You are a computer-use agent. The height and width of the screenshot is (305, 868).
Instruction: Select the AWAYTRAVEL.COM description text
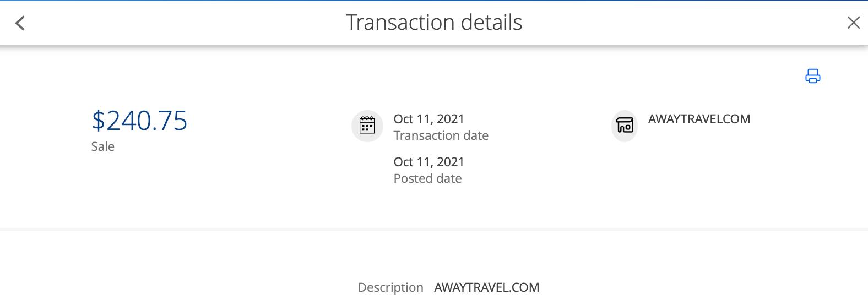click(486, 287)
